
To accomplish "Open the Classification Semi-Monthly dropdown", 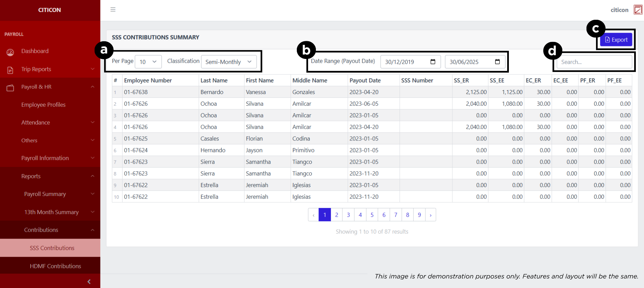I will click(228, 62).
